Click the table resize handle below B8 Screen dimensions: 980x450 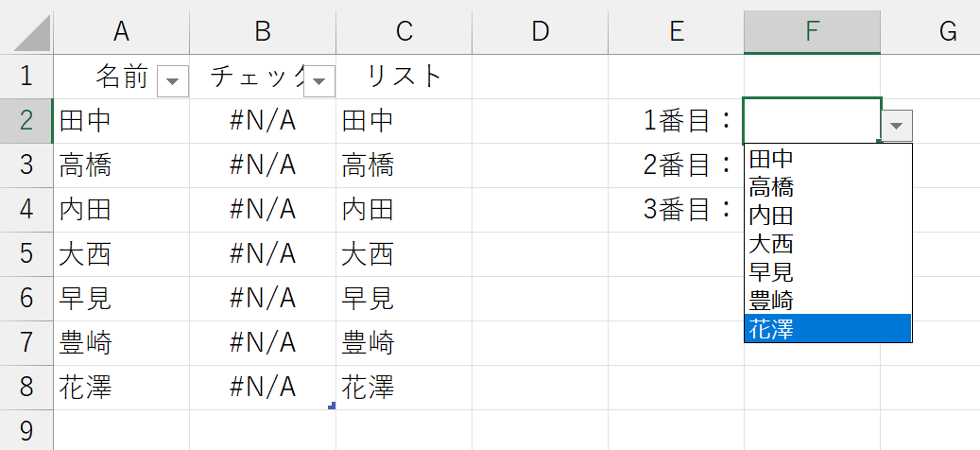(332, 406)
